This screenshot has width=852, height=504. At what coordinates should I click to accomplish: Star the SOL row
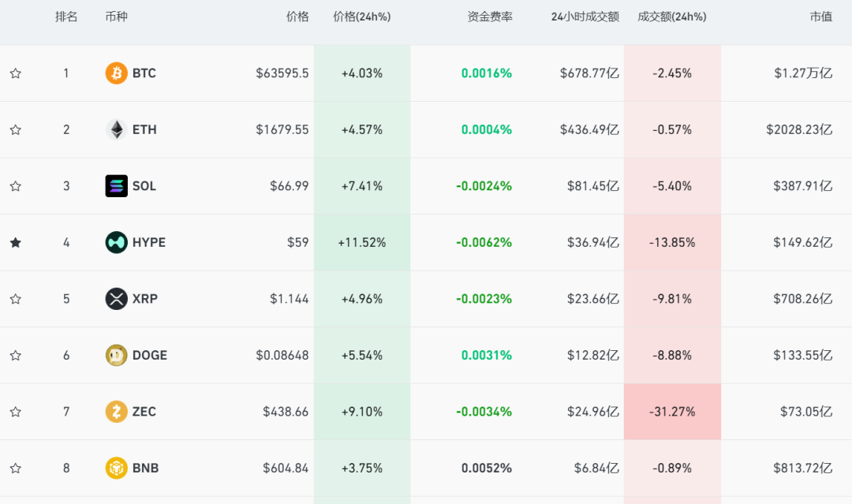(x=16, y=186)
